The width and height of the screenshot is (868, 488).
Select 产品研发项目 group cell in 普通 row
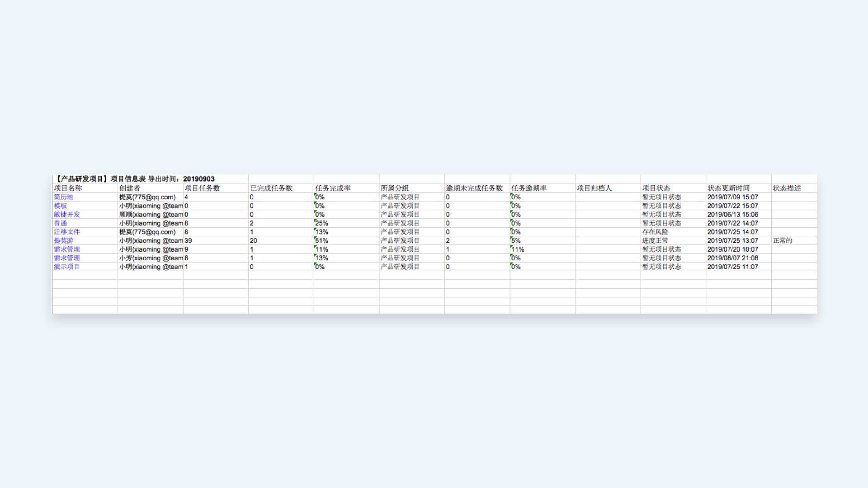(412, 223)
